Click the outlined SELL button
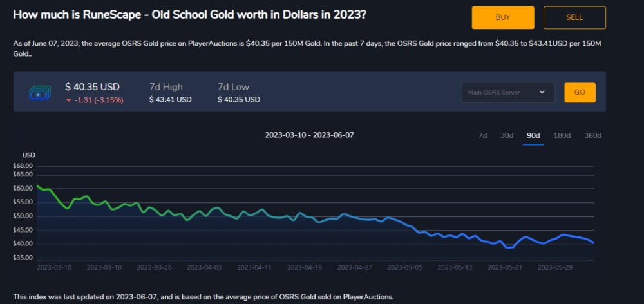 (x=574, y=17)
